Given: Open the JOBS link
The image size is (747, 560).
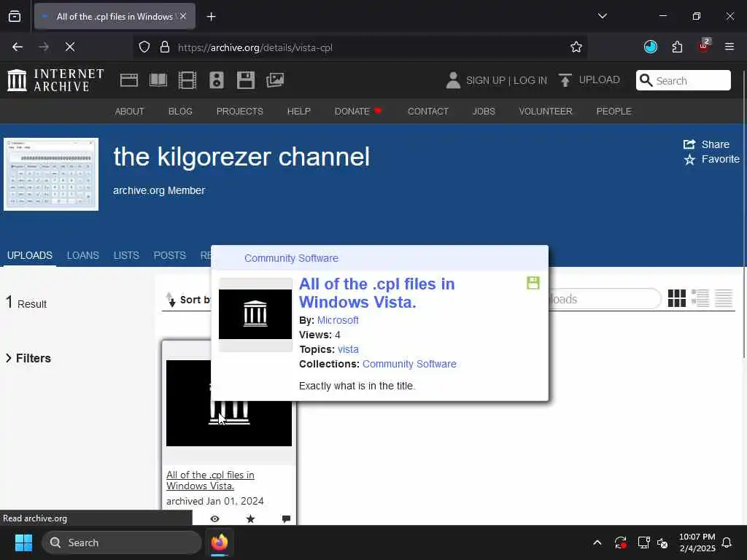Looking at the screenshot, I should point(484,111).
